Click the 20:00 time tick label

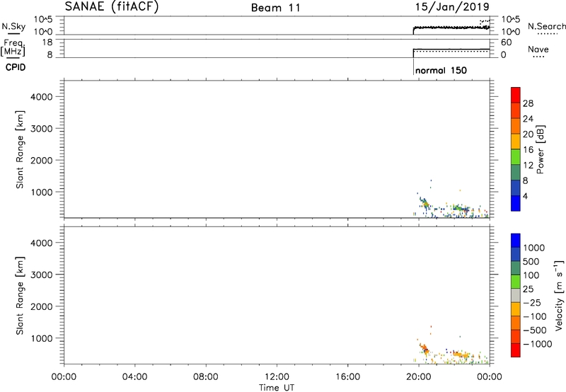click(419, 377)
